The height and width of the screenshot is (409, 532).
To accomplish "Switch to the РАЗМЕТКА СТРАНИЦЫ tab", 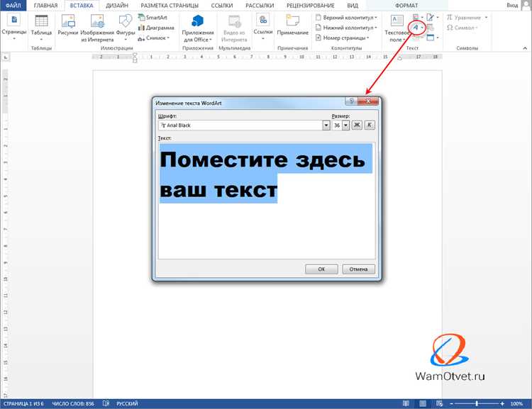I will 170,6.
